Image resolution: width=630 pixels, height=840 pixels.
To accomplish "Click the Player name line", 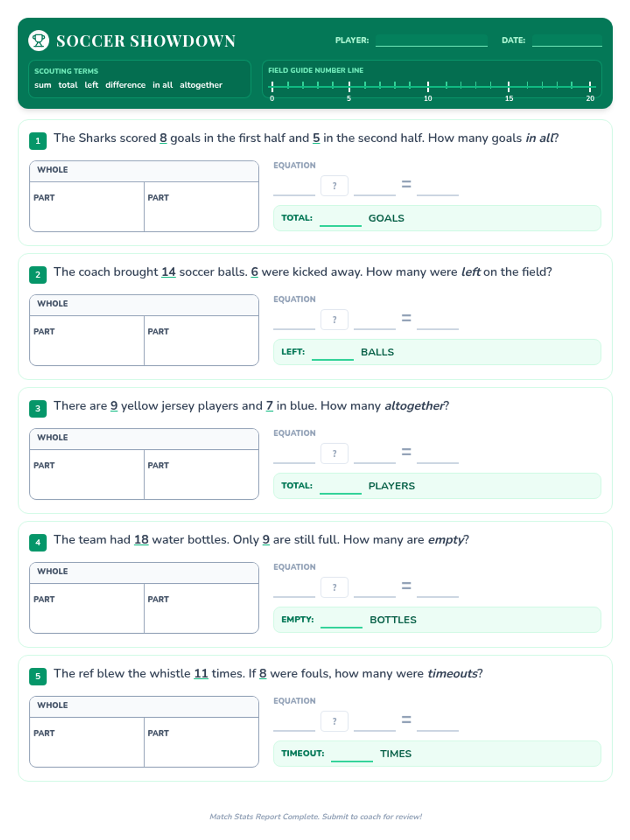I will tap(432, 41).
